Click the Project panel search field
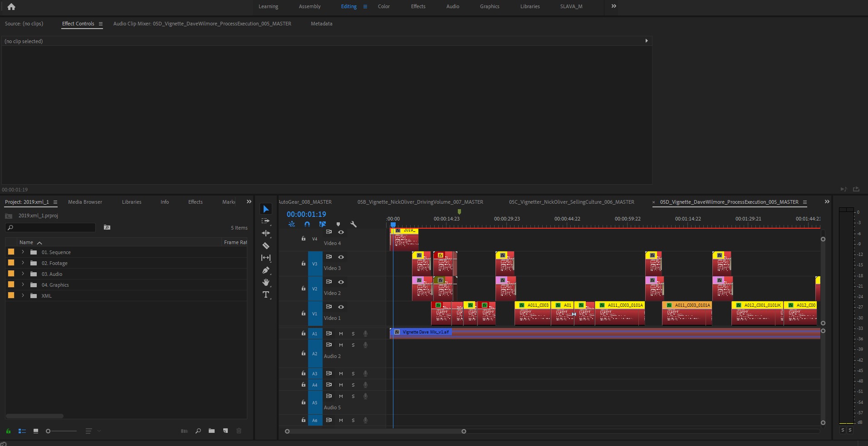 pyautogui.click(x=50, y=227)
